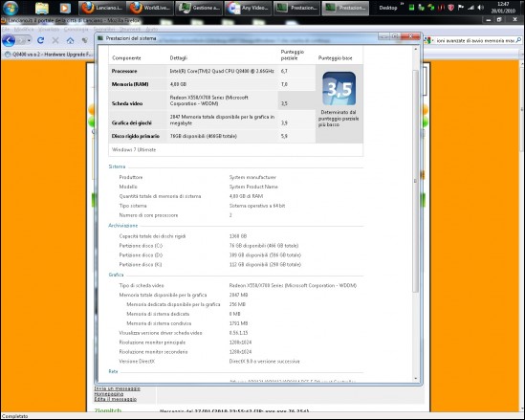Click the Prestazioni del sistema title icon
The image size is (525, 420).
click(100, 38)
